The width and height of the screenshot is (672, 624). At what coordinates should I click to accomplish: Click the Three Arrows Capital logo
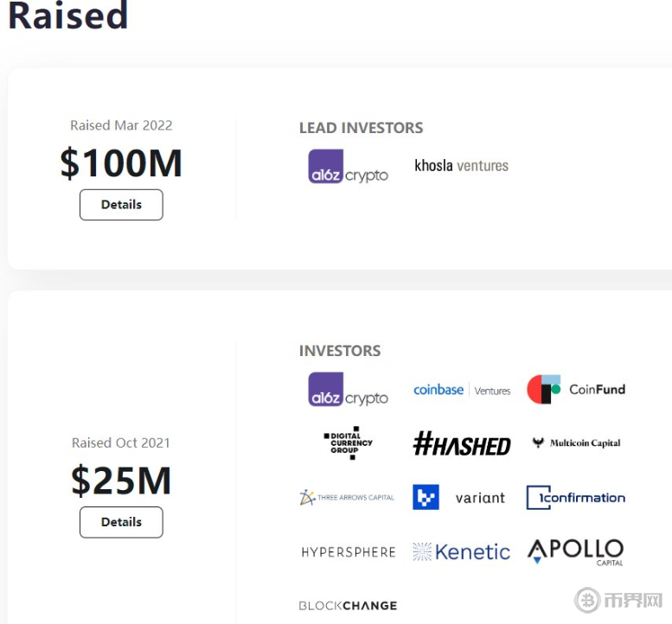[347, 498]
